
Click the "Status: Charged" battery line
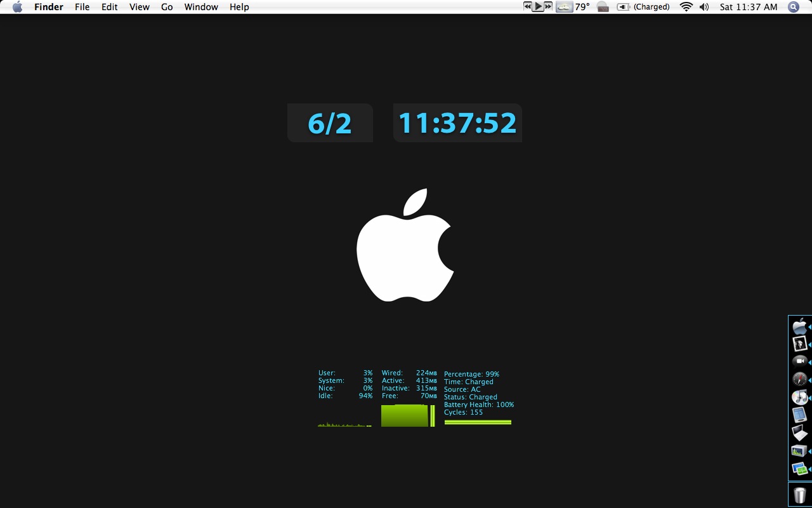471,398
